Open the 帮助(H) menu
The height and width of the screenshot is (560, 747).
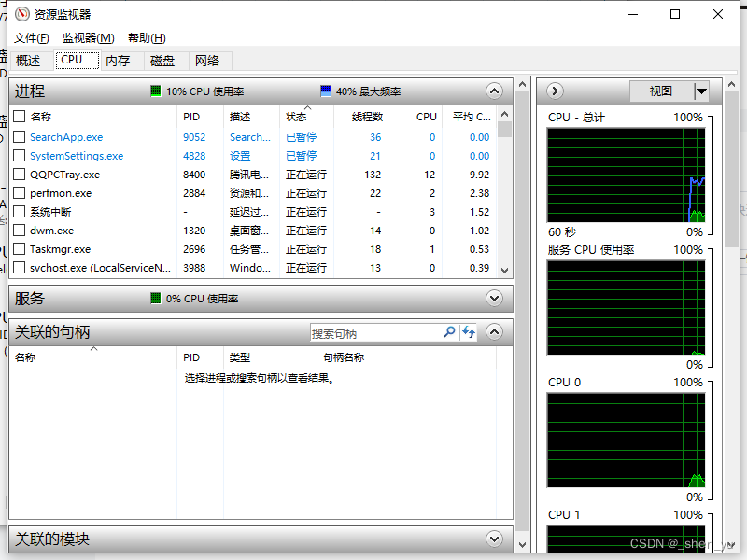coord(147,38)
